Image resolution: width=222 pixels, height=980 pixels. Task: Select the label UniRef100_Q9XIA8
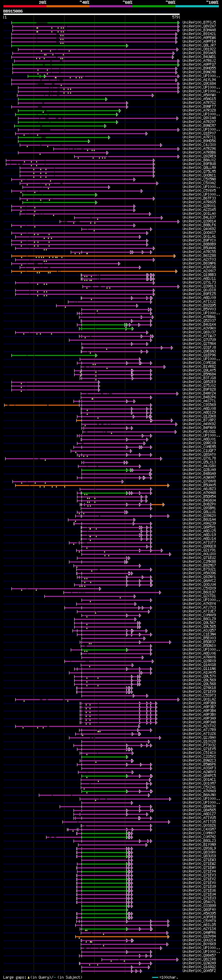199,118
